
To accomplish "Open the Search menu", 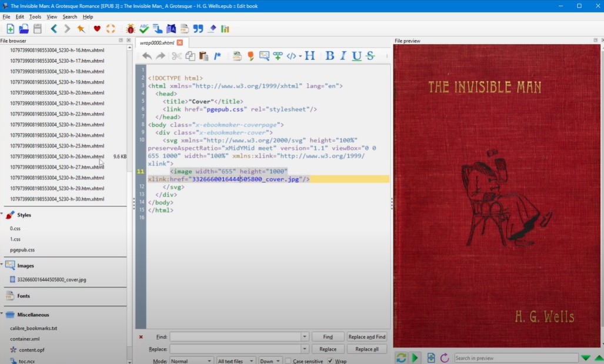I will [x=70, y=17].
